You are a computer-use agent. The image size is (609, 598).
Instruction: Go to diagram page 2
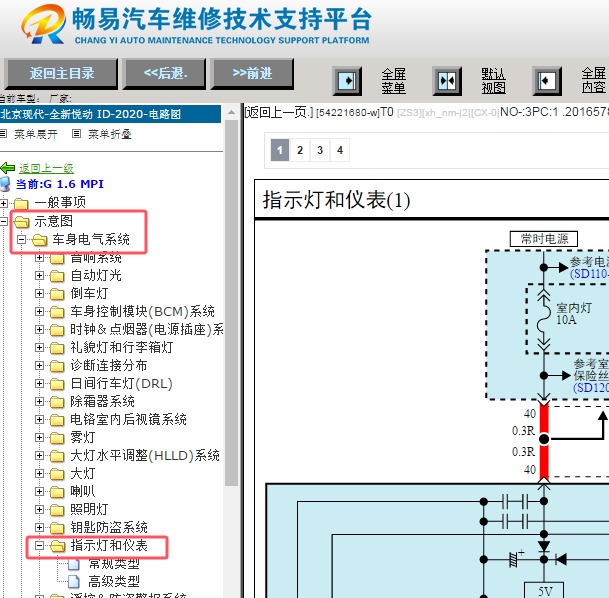[300, 150]
